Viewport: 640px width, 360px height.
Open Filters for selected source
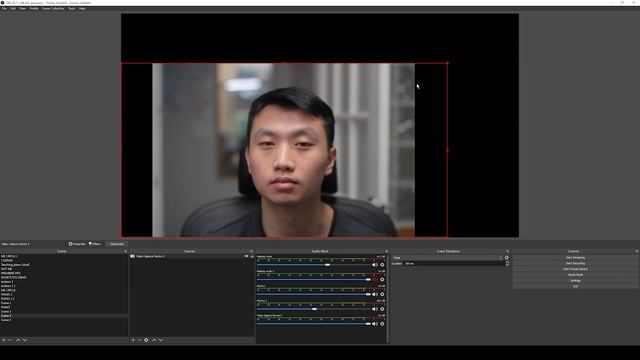pyautogui.click(x=95, y=244)
